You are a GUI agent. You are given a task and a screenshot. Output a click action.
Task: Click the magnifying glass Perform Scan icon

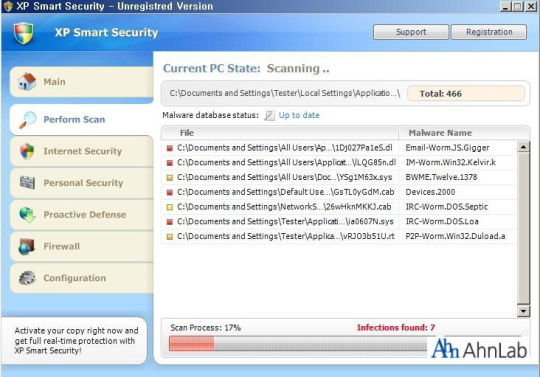click(x=28, y=119)
